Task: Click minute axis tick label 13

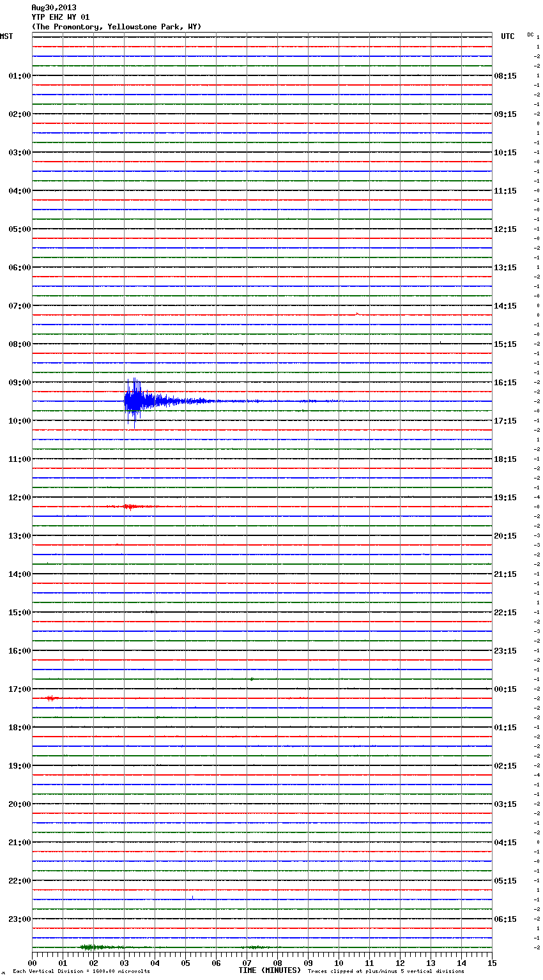Action: 431,963
